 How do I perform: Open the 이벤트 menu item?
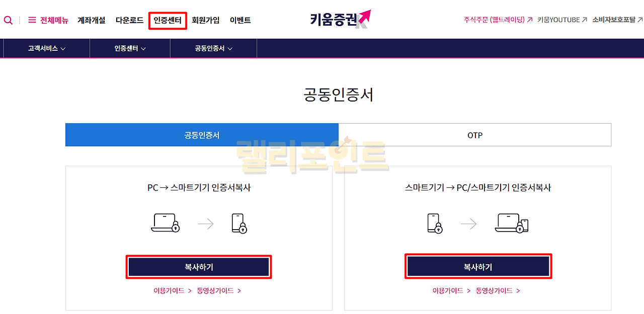tap(240, 21)
